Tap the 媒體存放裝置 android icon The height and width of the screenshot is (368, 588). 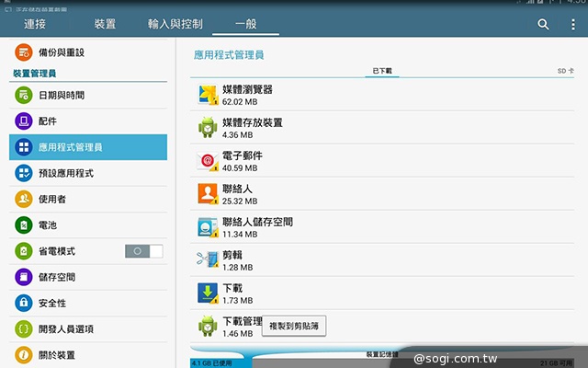(x=208, y=128)
